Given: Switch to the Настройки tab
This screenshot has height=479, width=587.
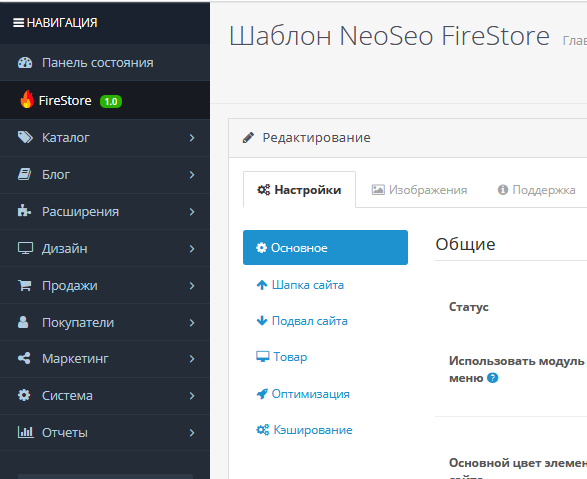Looking at the screenshot, I should 299,189.
